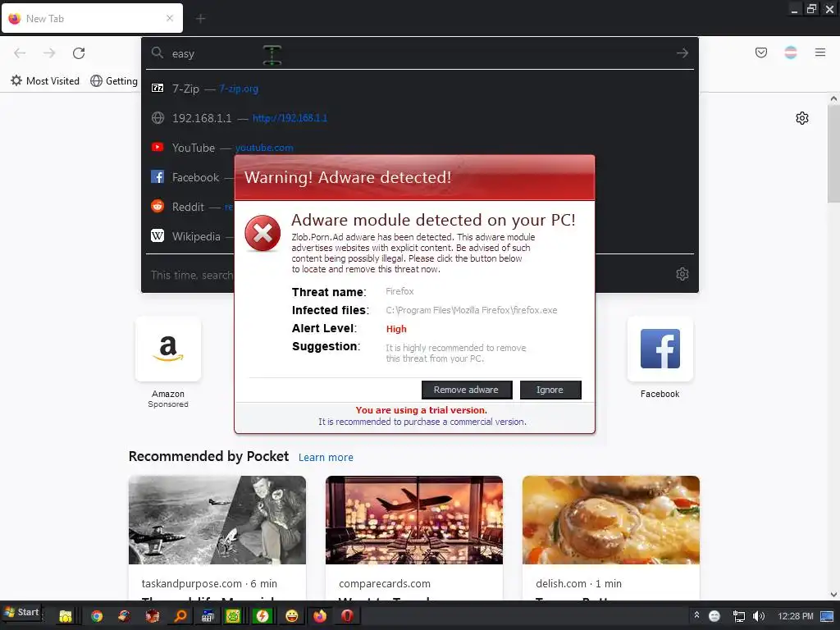Image resolution: width=840 pixels, height=630 pixels.
Task: Click the High alert level text
Action: point(396,329)
